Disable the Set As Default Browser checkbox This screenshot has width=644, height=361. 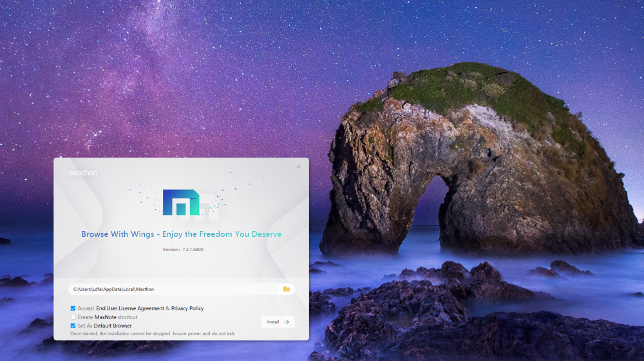(73, 326)
